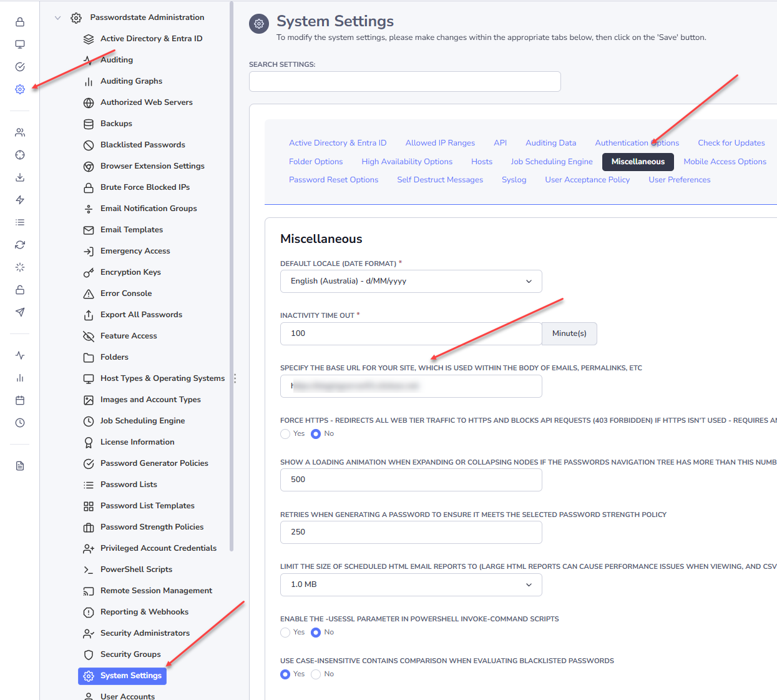Open the Auditing Data tab
This screenshot has width=777, height=700.
click(551, 143)
